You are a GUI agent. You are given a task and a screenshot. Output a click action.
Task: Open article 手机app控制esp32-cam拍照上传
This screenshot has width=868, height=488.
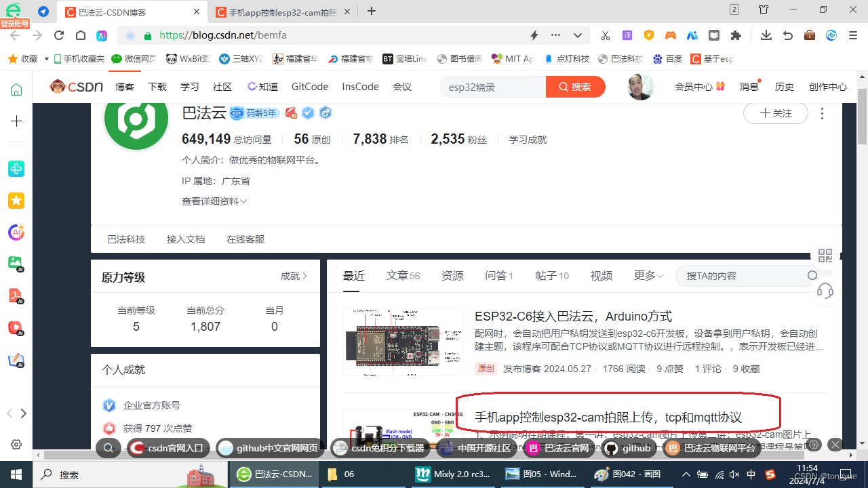tap(608, 417)
